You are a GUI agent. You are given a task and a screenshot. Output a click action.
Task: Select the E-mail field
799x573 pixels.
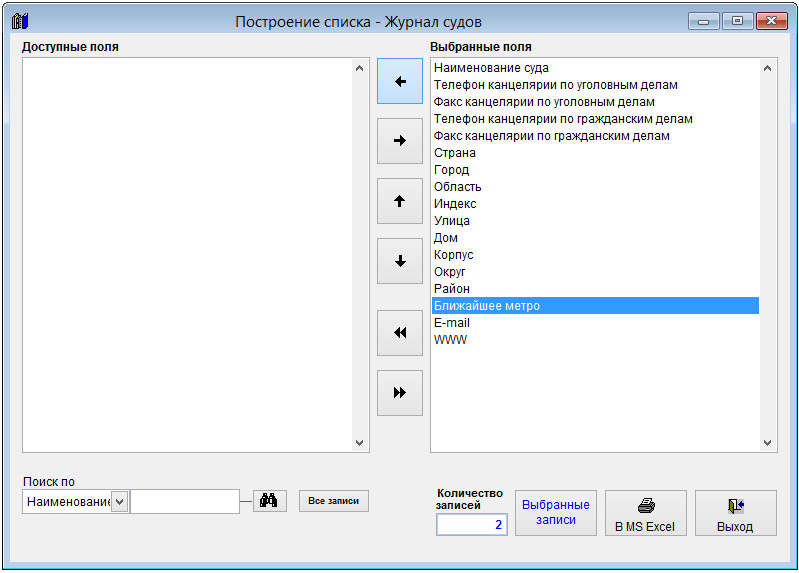tap(595, 323)
